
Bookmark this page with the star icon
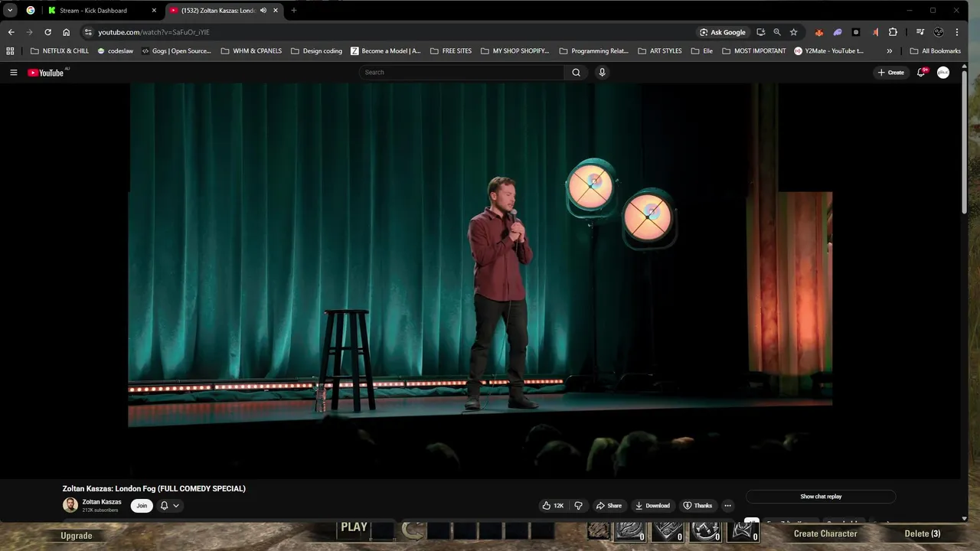tap(794, 32)
